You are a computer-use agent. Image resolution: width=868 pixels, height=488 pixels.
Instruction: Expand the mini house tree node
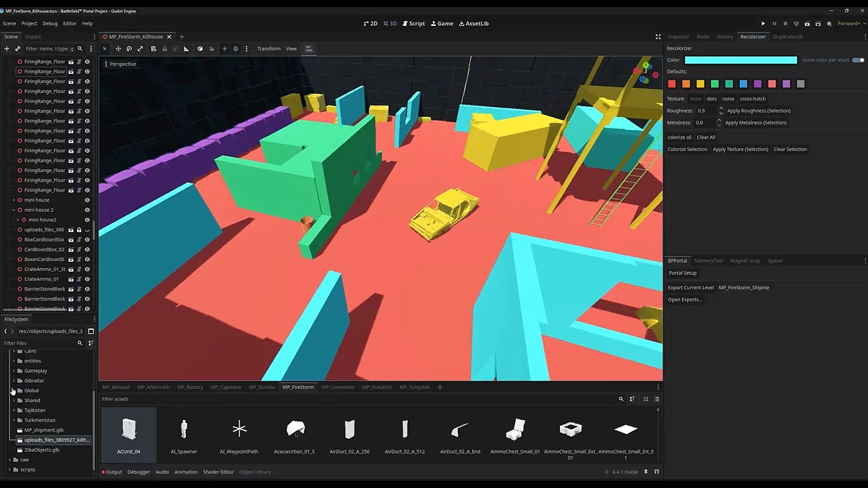click(14, 200)
